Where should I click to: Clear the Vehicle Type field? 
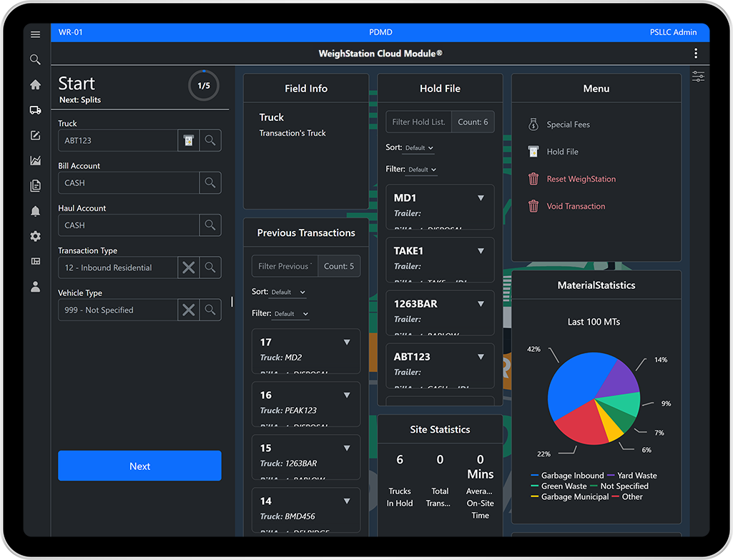point(188,310)
